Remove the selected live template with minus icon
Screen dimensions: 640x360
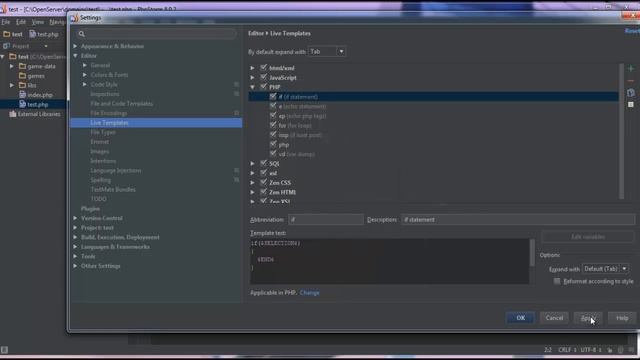tap(631, 81)
